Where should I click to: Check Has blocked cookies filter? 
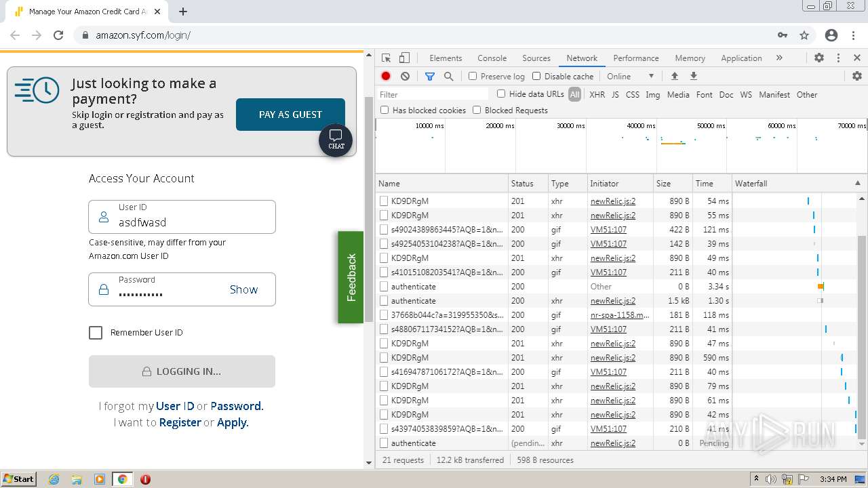(384, 110)
